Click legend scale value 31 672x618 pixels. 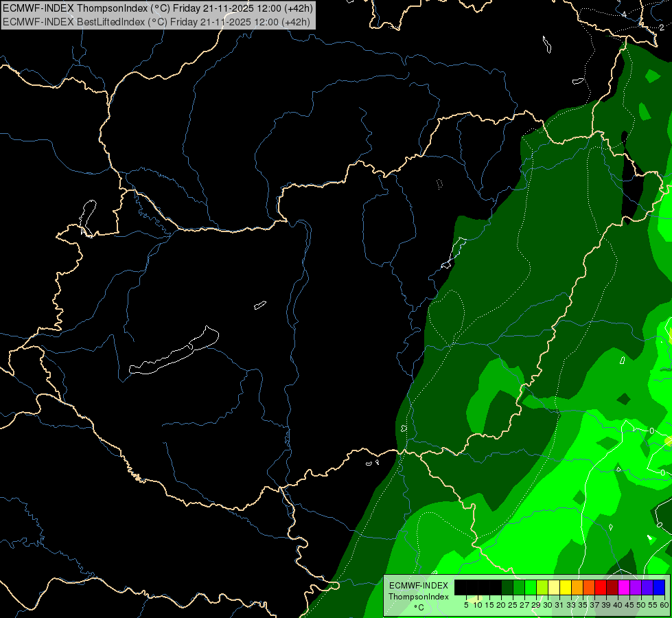click(x=559, y=605)
